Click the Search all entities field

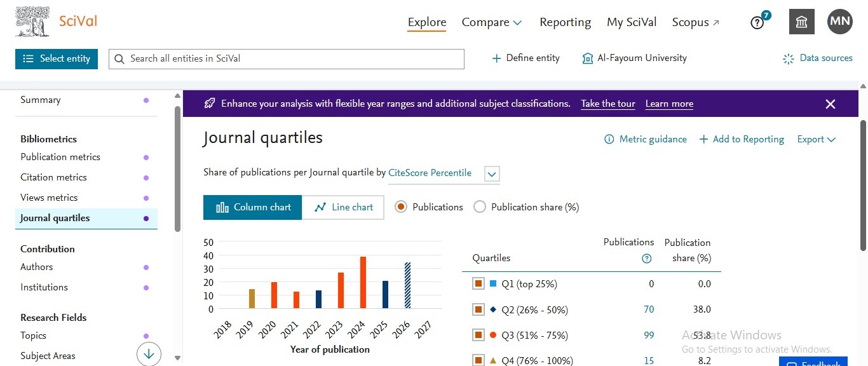click(x=287, y=58)
